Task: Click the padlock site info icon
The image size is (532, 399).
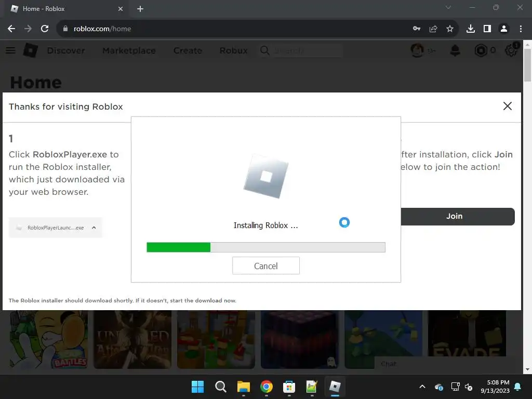Action: pos(65,29)
